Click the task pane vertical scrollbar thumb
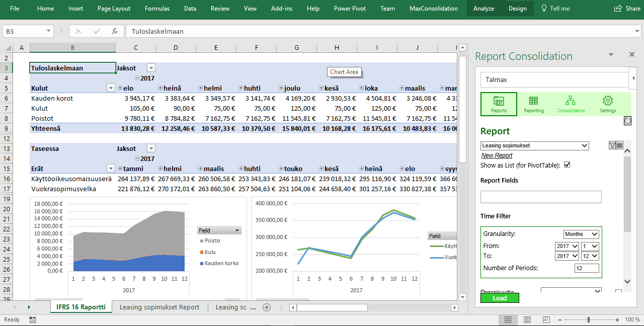This screenshot has width=644, height=326. click(x=627, y=194)
